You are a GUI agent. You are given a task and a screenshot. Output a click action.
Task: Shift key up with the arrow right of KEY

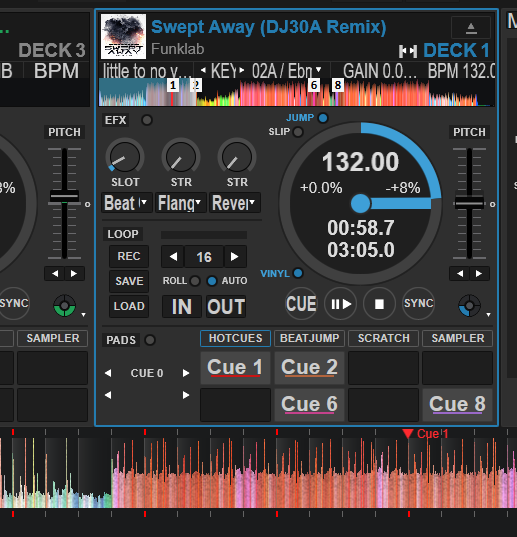click(242, 71)
